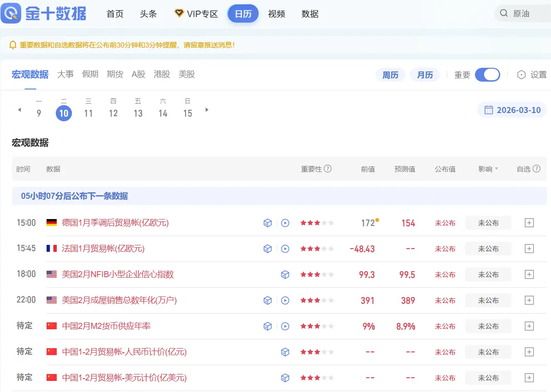Click the cube icon for Germany trade balance

pyautogui.click(x=267, y=223)
